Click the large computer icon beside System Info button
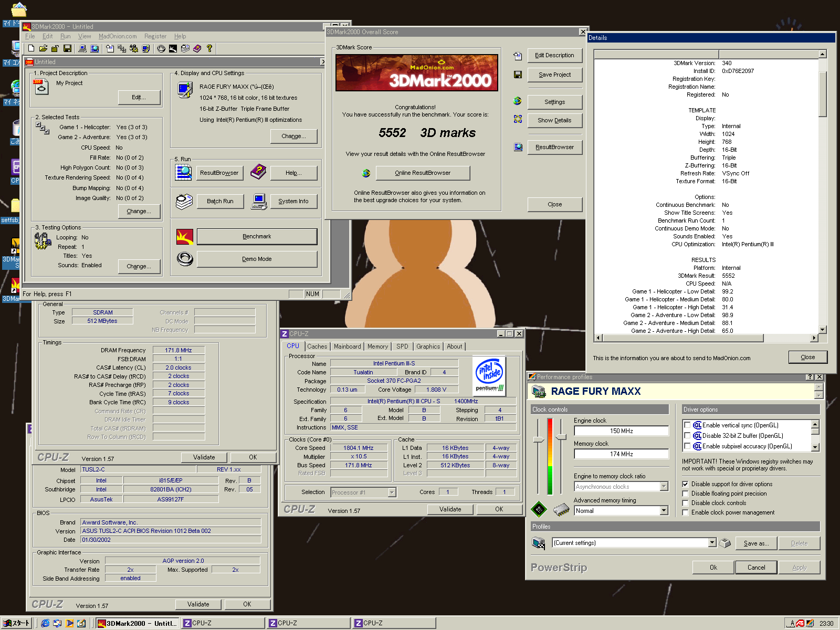This screenshot has width=840, height=630. point(259,201)
